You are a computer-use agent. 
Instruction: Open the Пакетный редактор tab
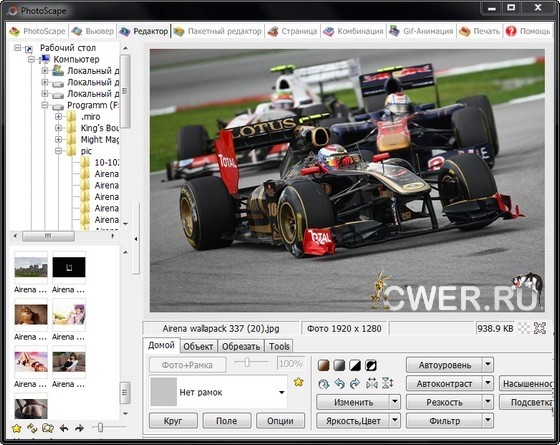click(218, 31)
